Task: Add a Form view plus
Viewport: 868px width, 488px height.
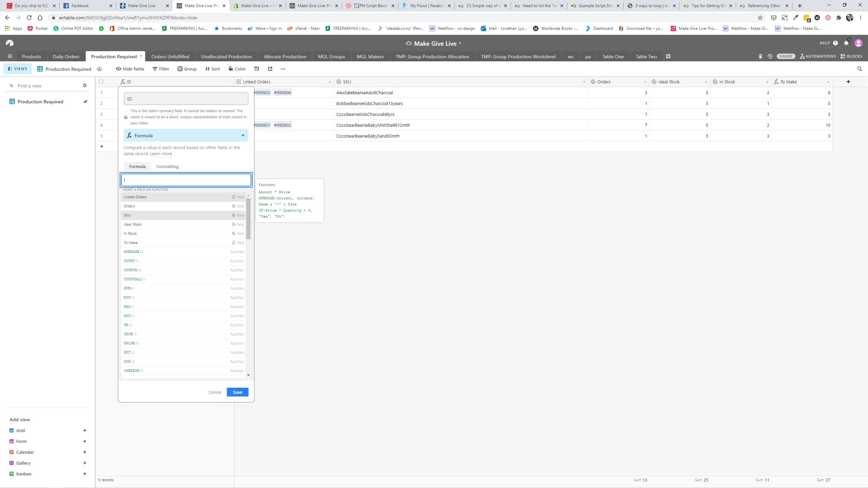Action: [x=85, y=441]
